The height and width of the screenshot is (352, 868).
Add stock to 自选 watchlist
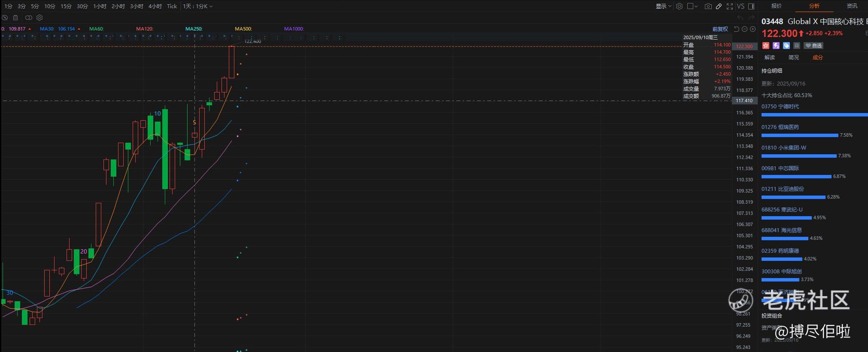(x=813, y=46)
